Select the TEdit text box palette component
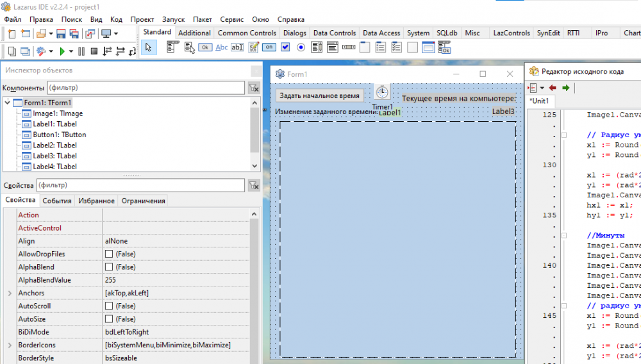 pos(237,47)
